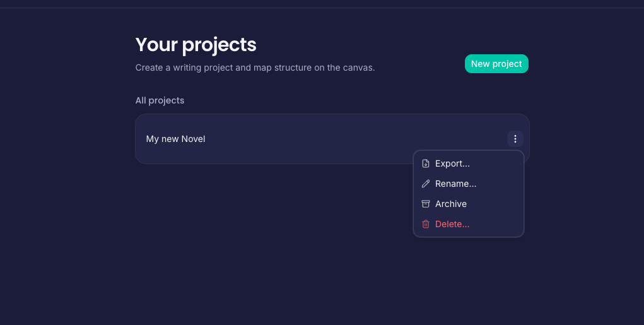Click the All projects section label
The image size is (644, 325).
160,100
